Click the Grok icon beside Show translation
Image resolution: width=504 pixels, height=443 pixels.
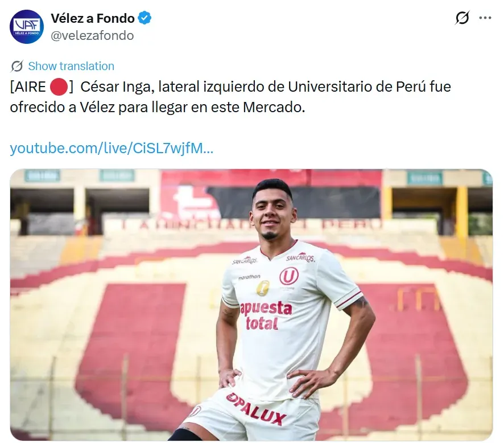(x=16, y=66)
